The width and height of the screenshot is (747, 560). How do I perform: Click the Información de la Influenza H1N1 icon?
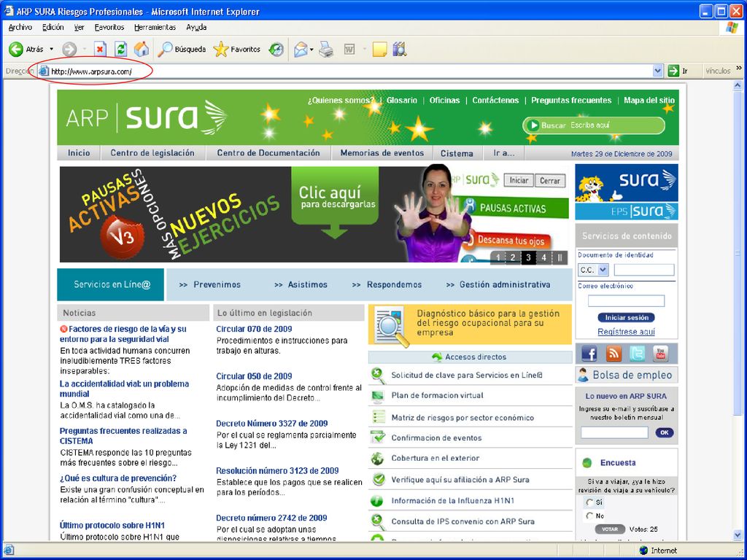point(377,500)
